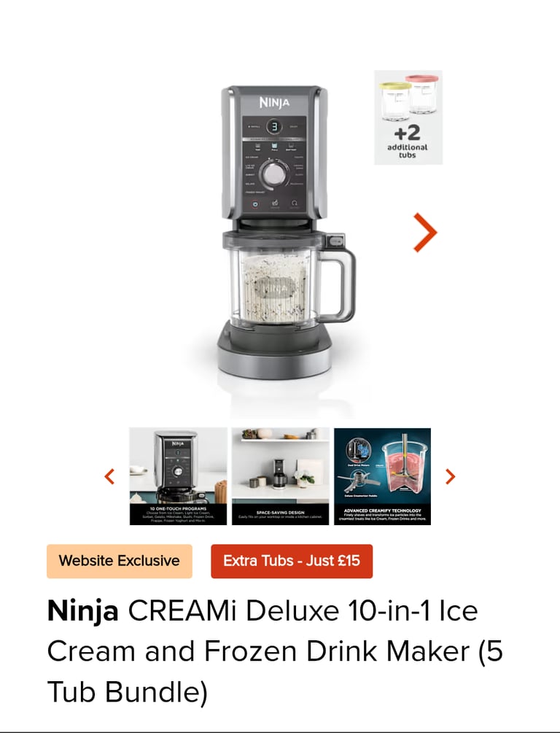This screenshot has width=560, height=733.
Task: Click the Ninja logo on the machine
Action: coord(274,102)
